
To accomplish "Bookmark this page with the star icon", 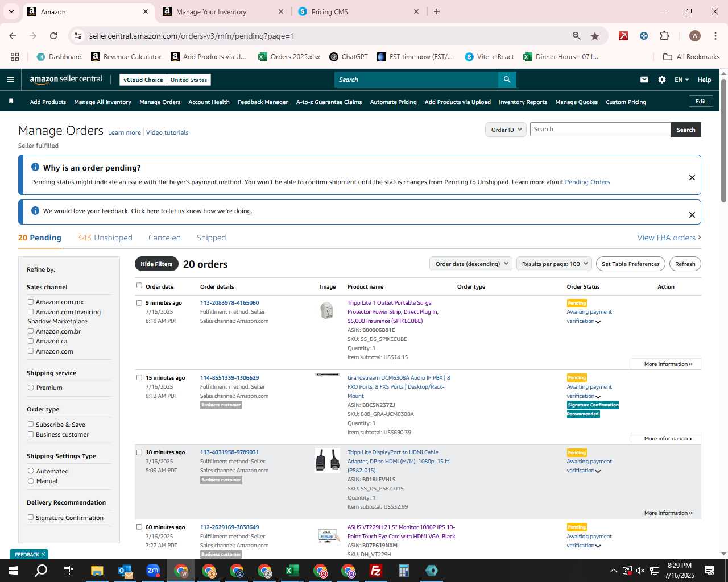I will (x=595, y=36).
